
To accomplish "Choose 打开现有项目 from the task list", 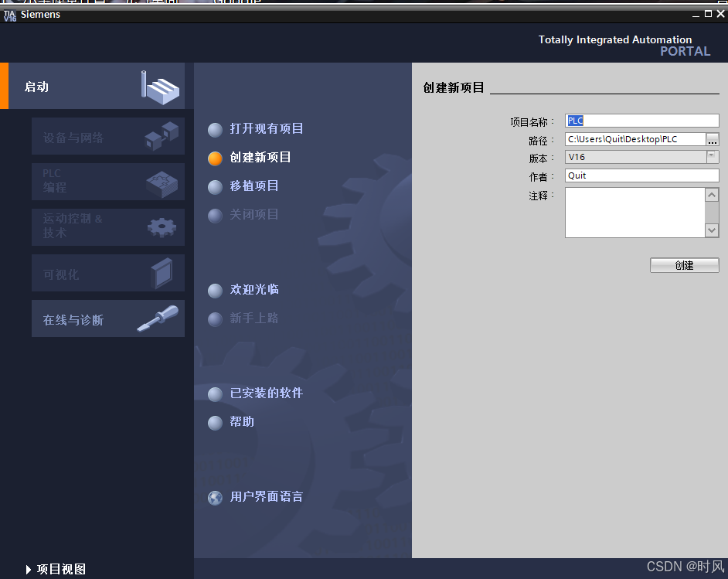I will coord(267,128).
